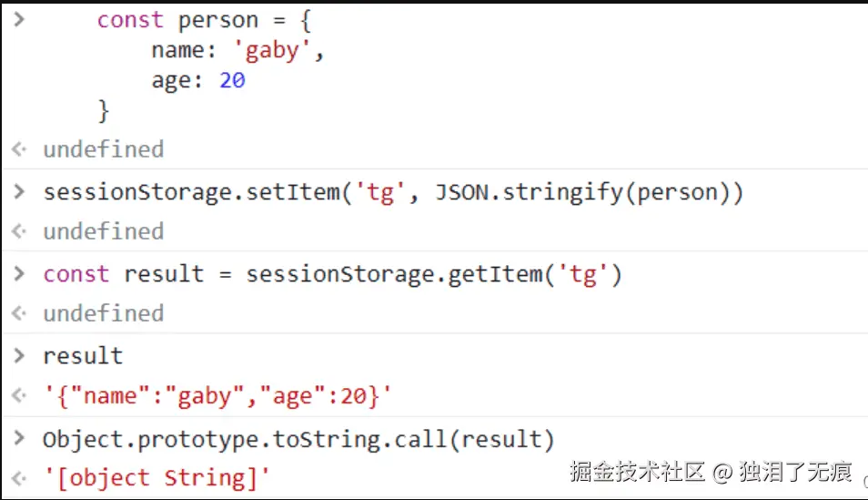This screenshot has height=500, width=868.
Task: Click the 掘金技术社区 watermark text
Action: [638, 471]
